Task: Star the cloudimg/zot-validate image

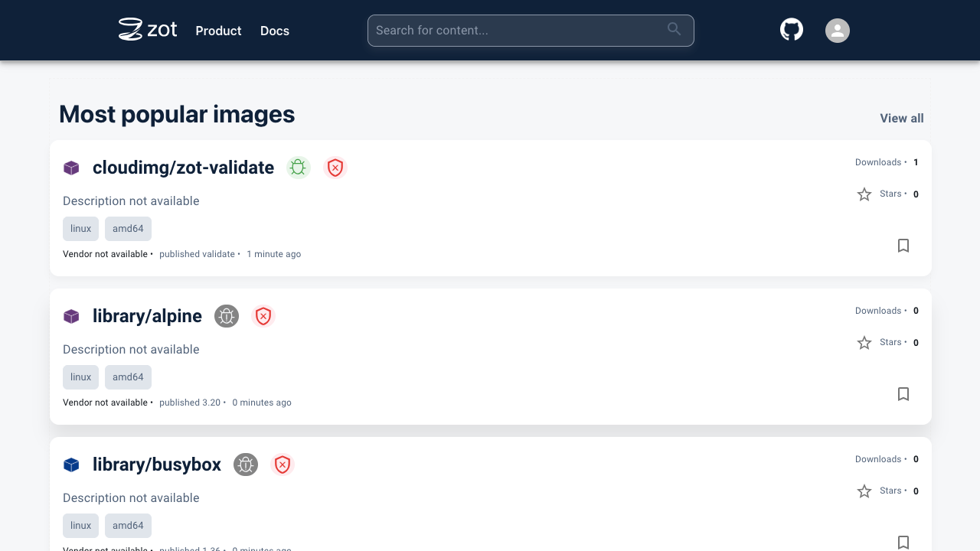Action: tap(864, 194)
